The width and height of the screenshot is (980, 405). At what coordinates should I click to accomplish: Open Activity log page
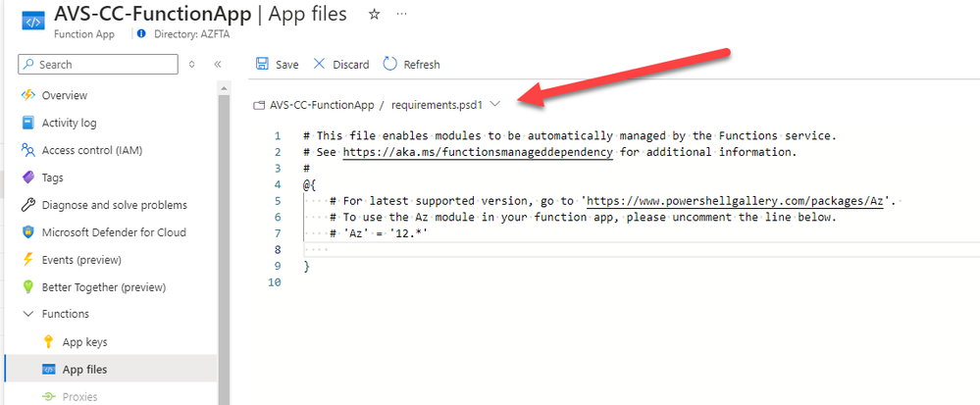(69, 123)
